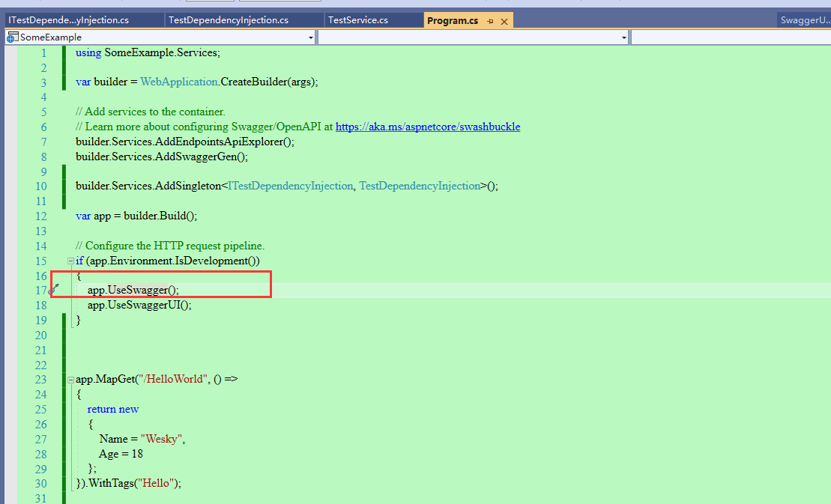Screen dimensions: 831x504
Task: Select the WithTags Hello string literal
Action: (x=157, y=483)
